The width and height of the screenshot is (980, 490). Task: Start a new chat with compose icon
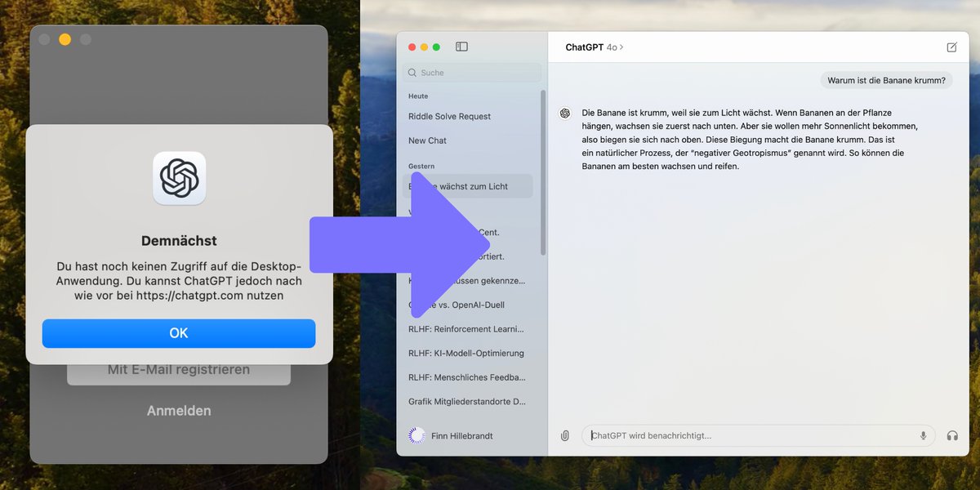(x=951, y=47)
